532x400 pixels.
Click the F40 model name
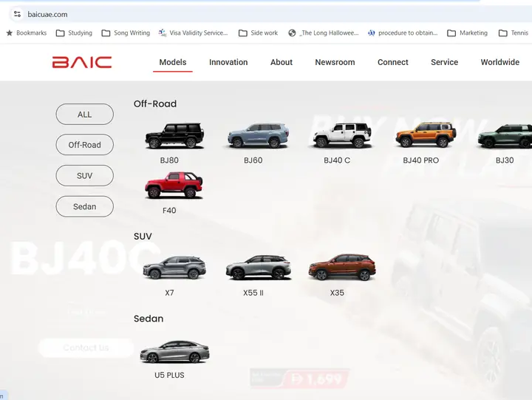169,211
